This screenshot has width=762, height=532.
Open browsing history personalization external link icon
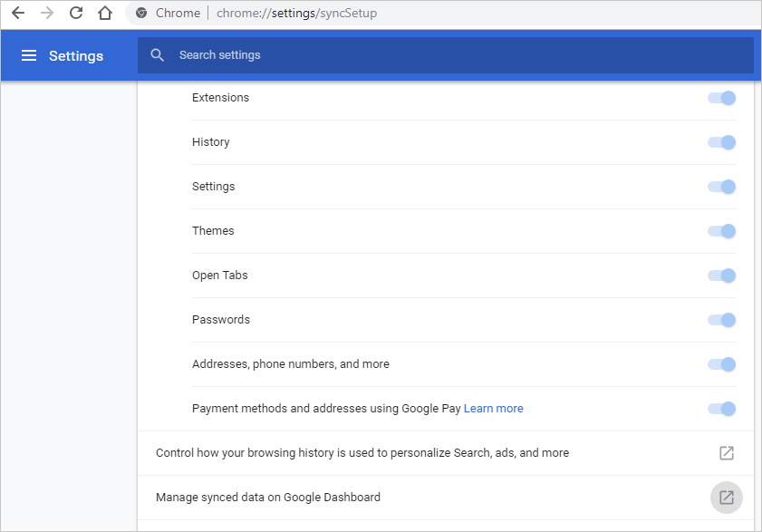tap(727, 453)
